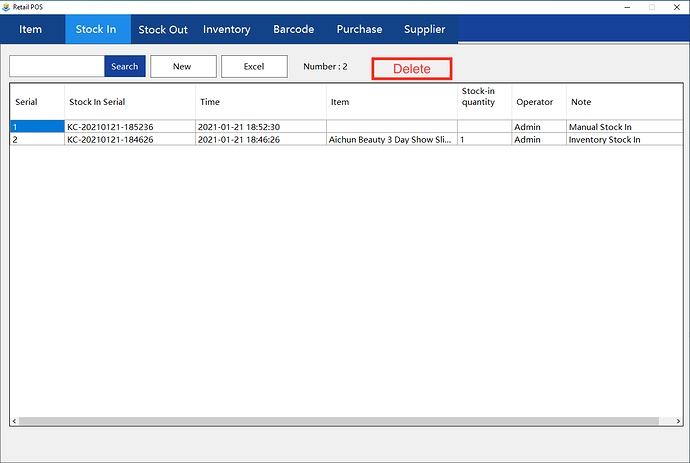Viewport: 690px width, 463px height.
Task: Export with the Excel button
Action: point(254,66)
